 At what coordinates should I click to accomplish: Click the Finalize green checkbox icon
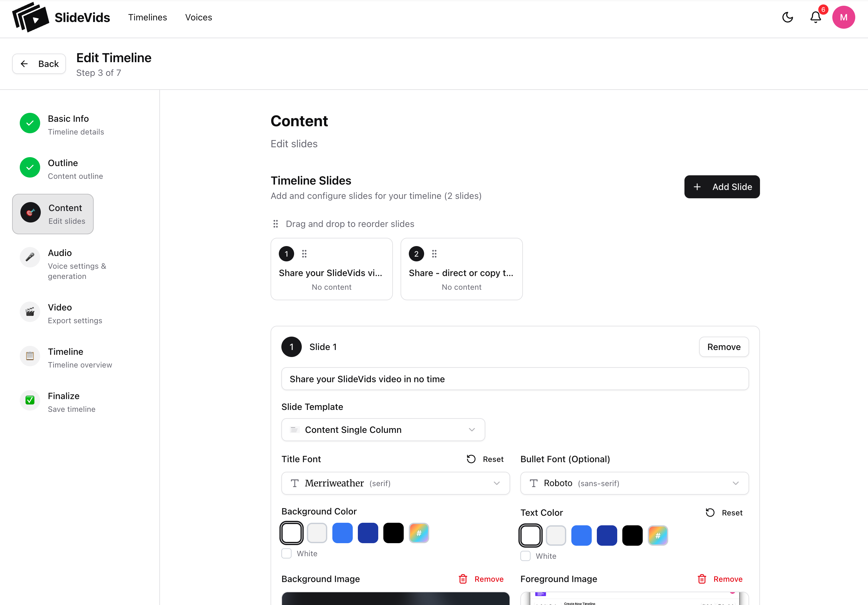click(30, 400)
